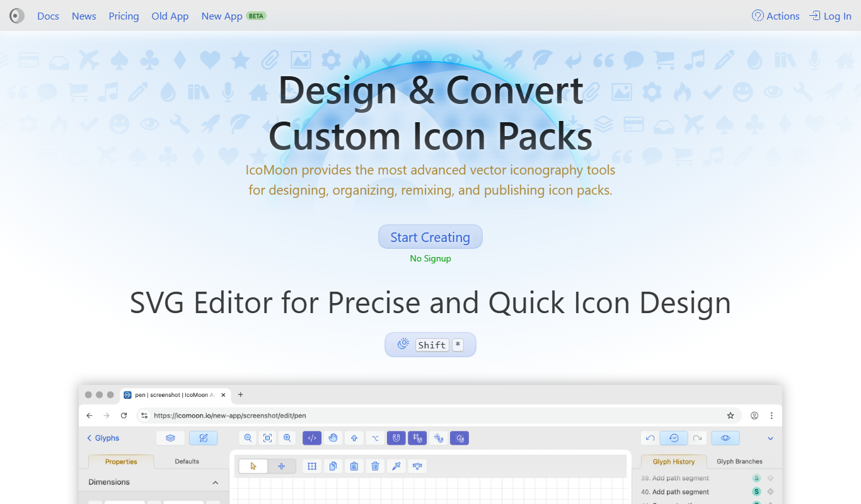The image size is (861, 504).
Task: Open the Docs page
Action: [x=48, y=16]
